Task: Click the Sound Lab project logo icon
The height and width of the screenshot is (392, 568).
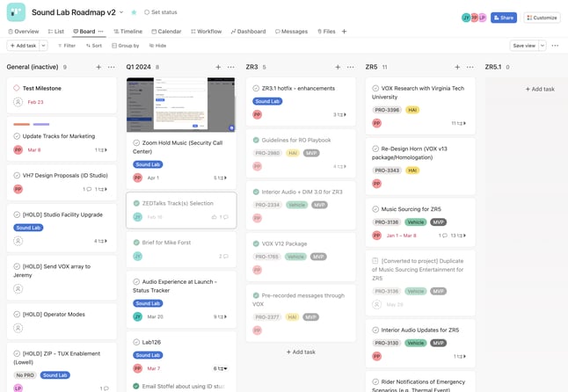Action: pyautogui.click(x=16, y=12)
